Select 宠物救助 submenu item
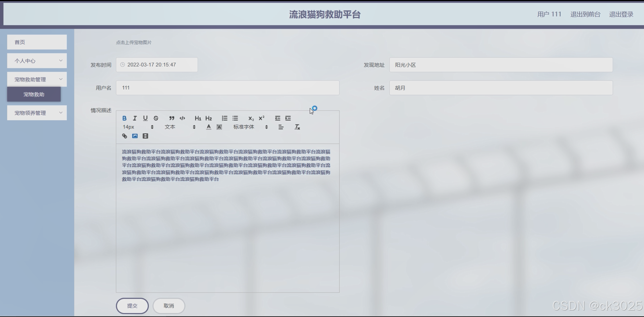The width and height of the screenshot is (644, 317). point(34,94)
